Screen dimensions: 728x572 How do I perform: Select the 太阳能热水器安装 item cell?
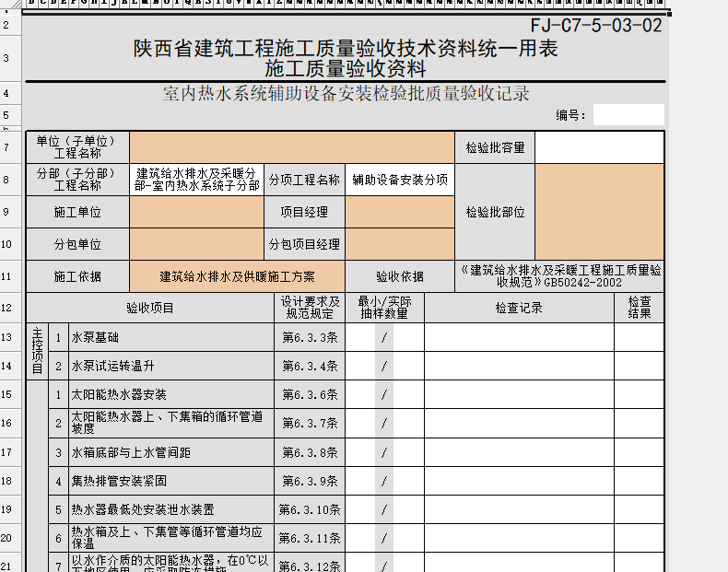pos(171,395)
